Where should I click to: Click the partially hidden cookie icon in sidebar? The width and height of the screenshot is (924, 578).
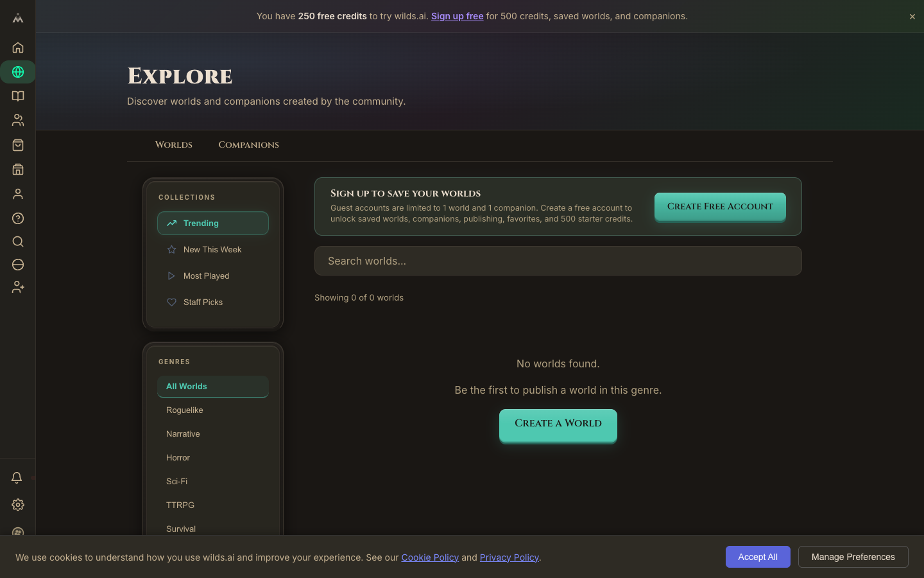point(18,531)
